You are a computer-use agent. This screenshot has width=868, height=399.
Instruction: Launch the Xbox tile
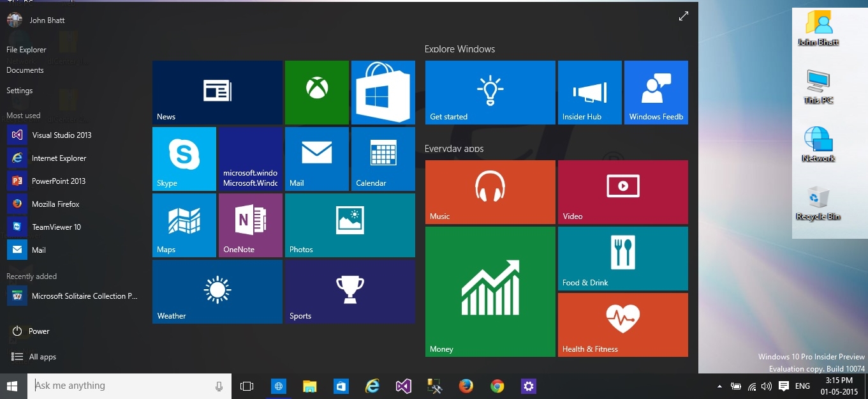click(317, 93)
